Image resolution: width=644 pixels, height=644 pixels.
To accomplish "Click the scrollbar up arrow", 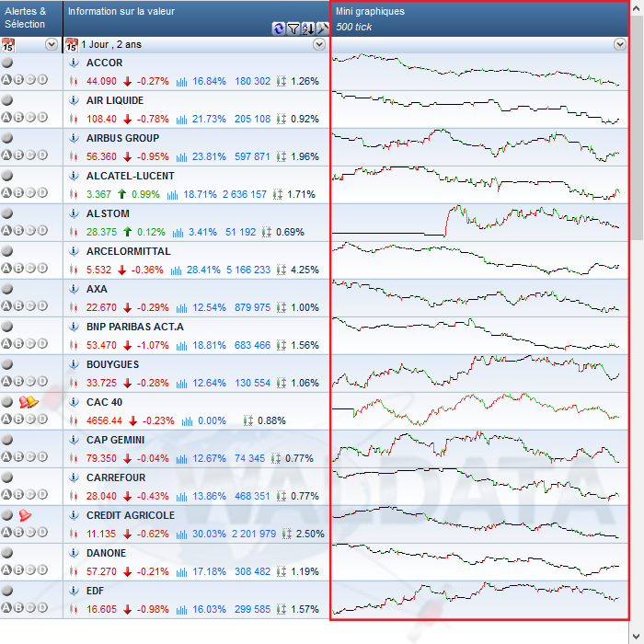I will click(x=637, y=7).
